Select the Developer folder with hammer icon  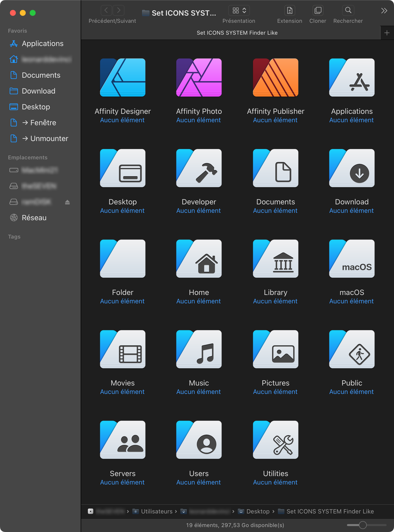pyautogui.click(x=199, y=168)
